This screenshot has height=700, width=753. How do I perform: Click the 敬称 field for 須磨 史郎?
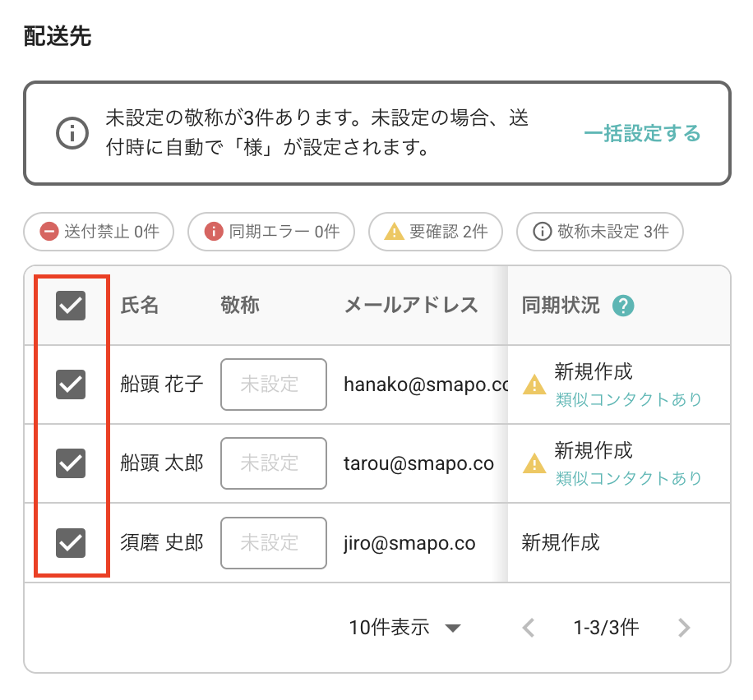point(274,543)
